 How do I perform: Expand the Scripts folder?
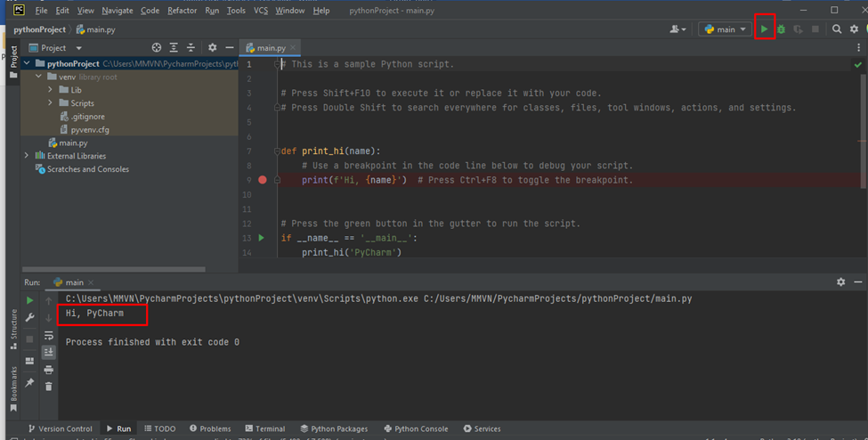tap(51, 103)
